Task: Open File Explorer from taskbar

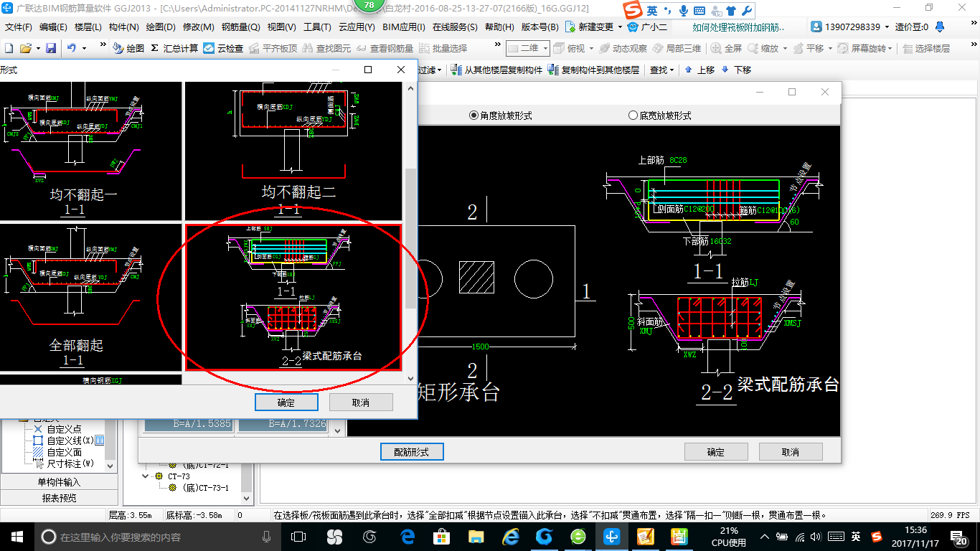Action: coord(476,537)
